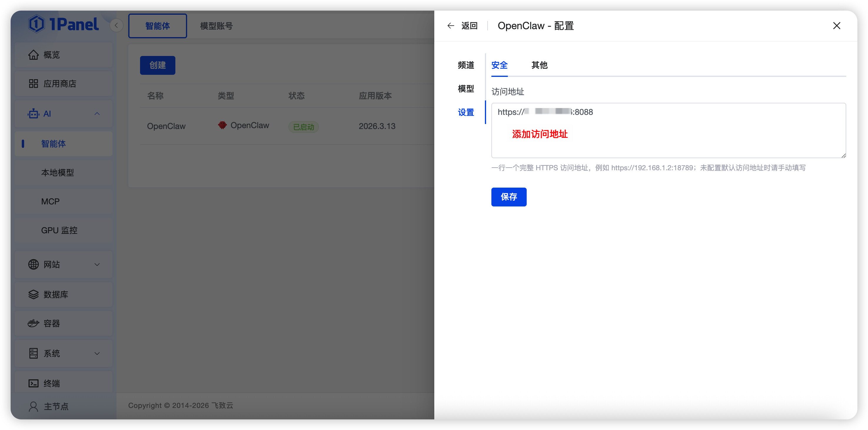Switch to the 其他 tab
The width and height of the screenshot is (868, 430).
click(539, 65)
